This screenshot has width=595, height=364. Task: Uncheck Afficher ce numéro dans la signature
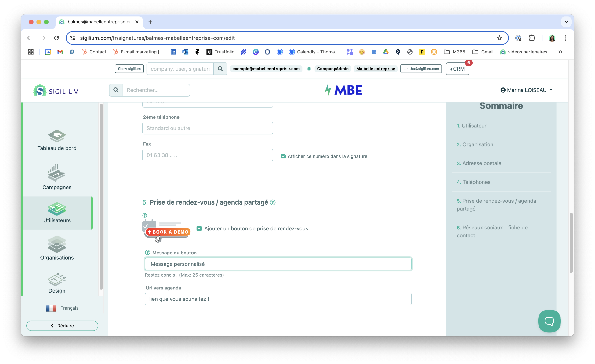click(283, 156)
